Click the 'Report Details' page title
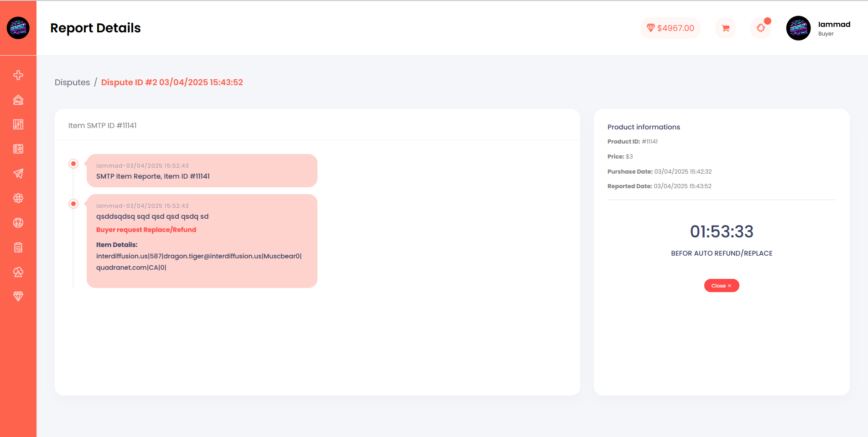Screen dimensions: 868x437 click(95, 28)
